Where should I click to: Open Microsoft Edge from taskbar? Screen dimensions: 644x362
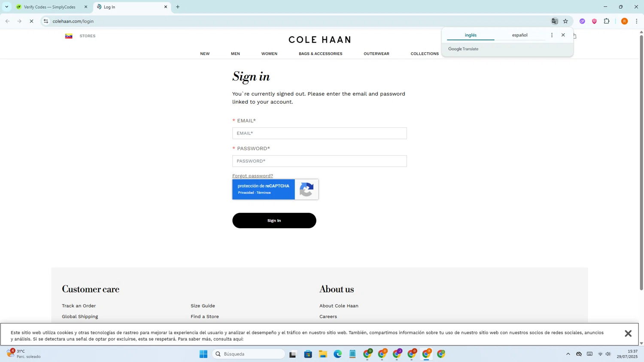tap(338, 354)
